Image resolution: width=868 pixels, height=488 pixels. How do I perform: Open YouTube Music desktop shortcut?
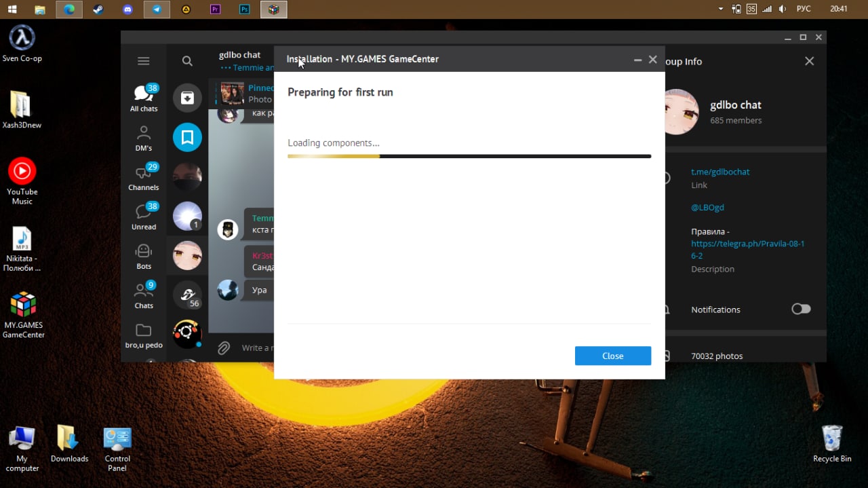pyautogui.click(x=22, y=181)
